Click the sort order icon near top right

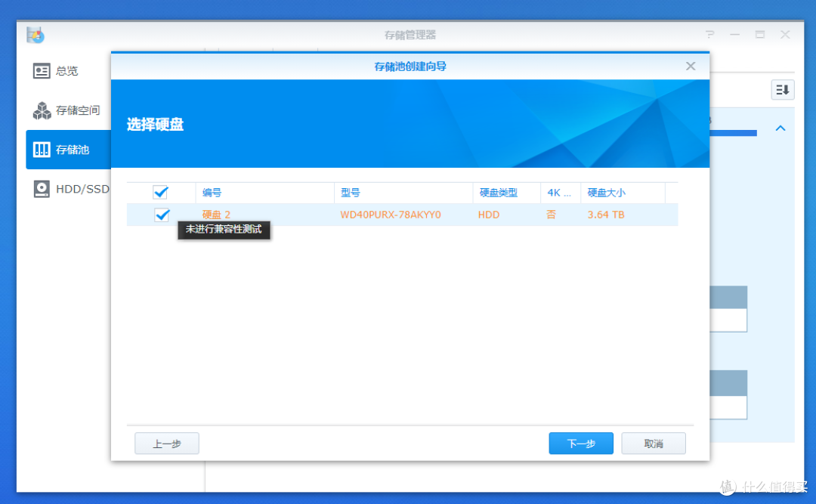pos(782,89)
